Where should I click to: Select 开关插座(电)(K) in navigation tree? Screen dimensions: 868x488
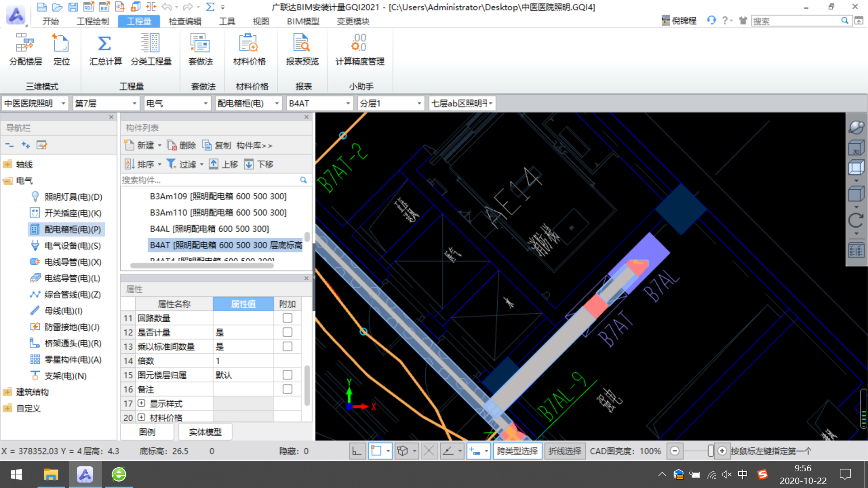pos(73,213)
